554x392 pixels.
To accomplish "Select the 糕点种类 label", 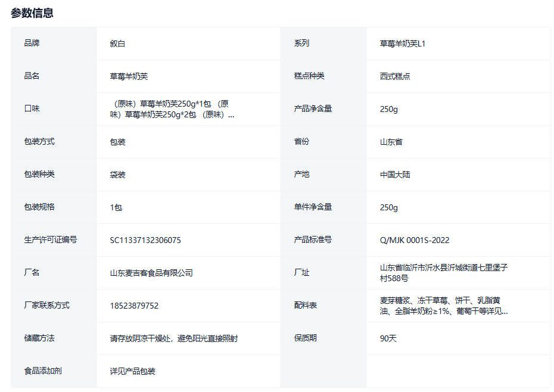I will pos(309,76).
